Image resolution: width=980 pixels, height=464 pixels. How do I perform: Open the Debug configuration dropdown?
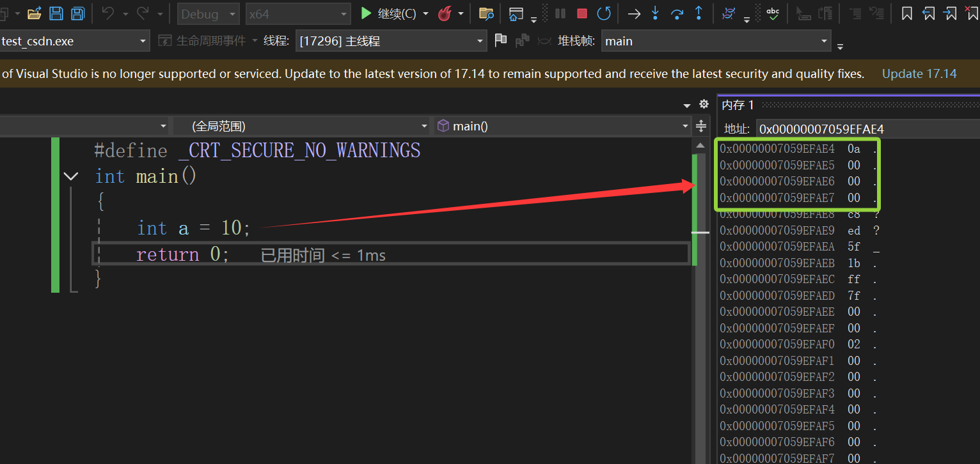208,13
